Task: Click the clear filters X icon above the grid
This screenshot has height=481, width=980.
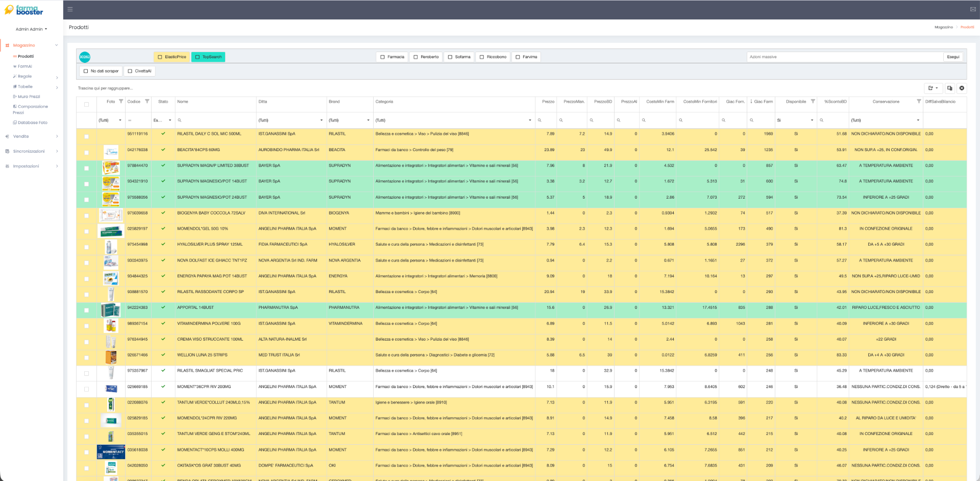Action: 962,88
